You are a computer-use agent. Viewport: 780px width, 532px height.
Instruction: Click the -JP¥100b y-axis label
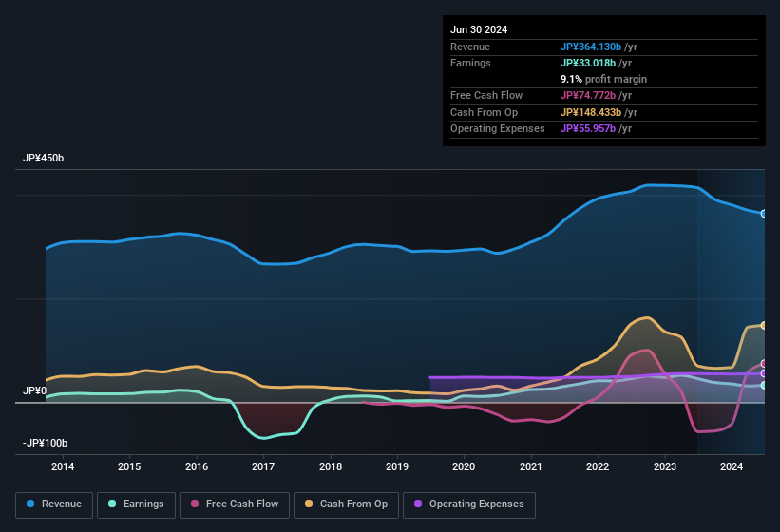pyautogui.click(x=45, y=443)
